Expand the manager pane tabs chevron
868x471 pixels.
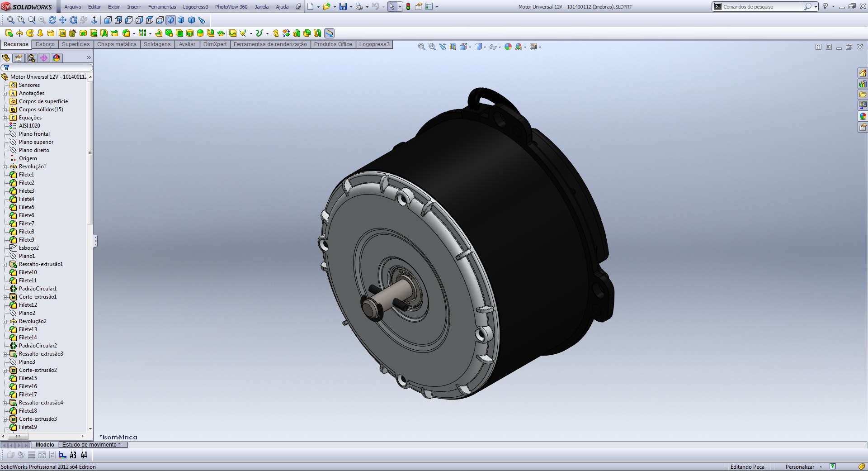coord(89,58)
